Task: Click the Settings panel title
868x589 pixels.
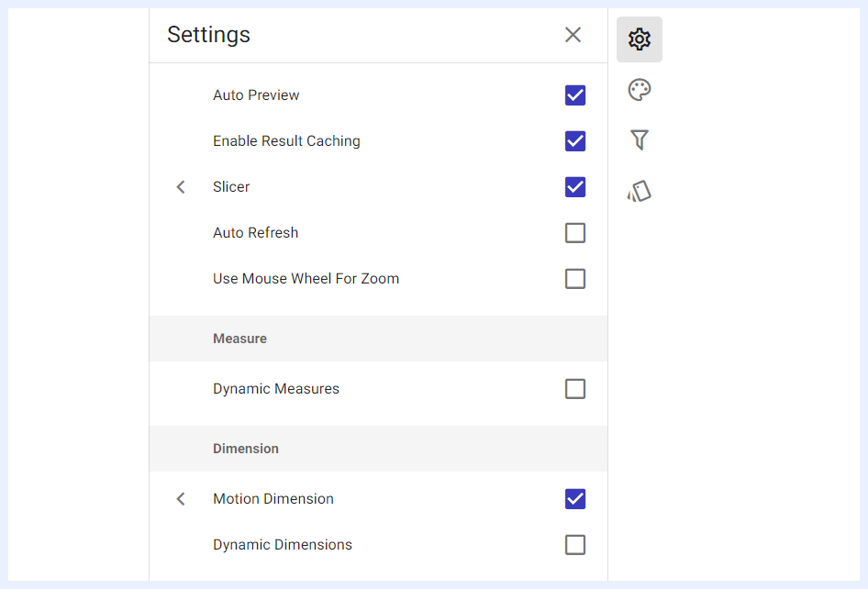Action: (x=208, y=35)
